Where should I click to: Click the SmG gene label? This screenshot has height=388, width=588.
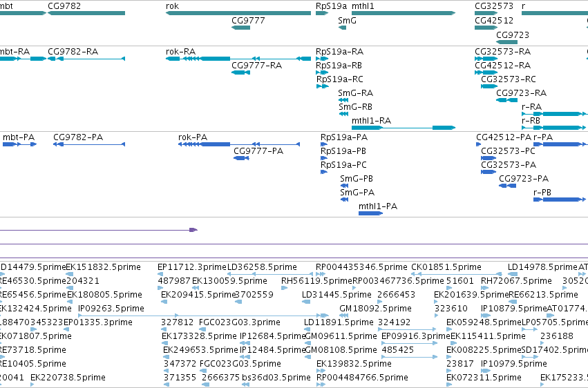pyautogui.click(x=347, y=20)
